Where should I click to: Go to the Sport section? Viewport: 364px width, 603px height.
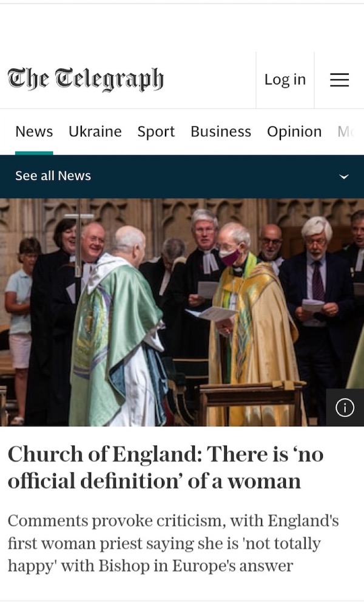156,132
